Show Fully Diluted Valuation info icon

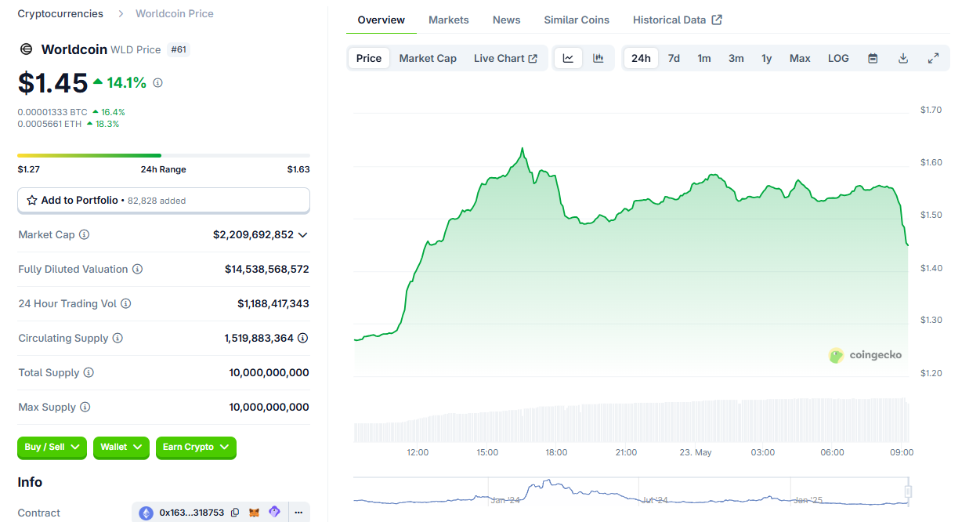137,270
